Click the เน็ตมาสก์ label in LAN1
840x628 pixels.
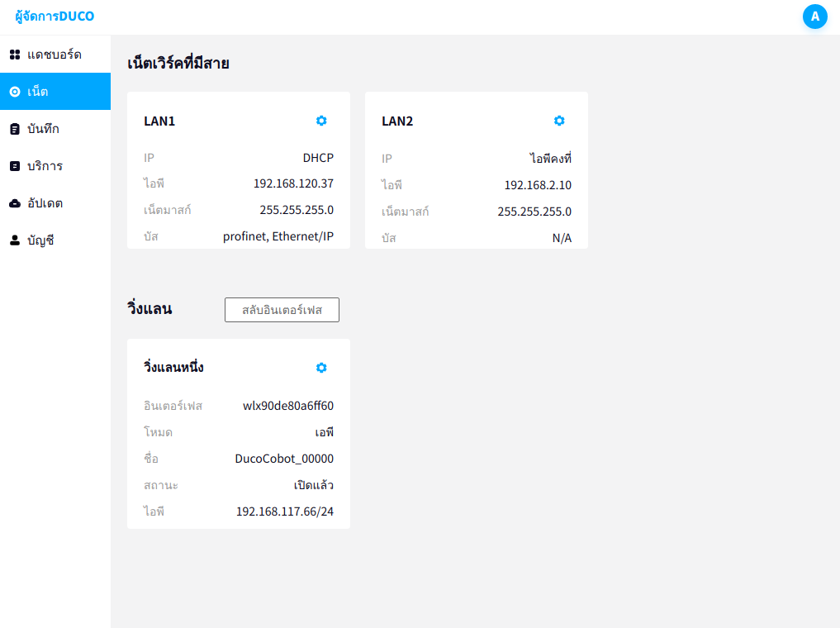167,210
